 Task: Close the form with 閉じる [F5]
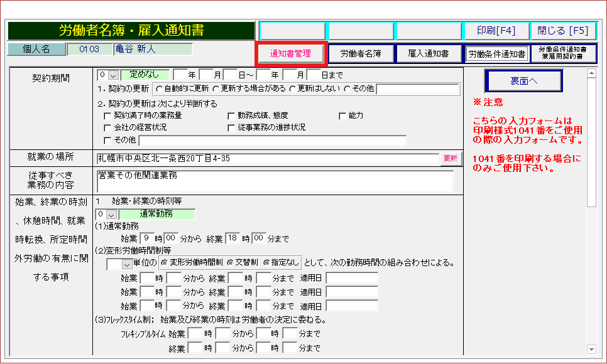563,30
